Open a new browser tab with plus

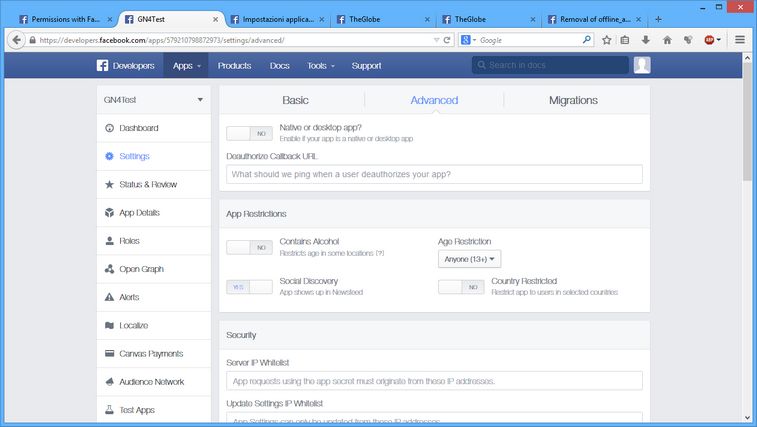click(659, 19)
